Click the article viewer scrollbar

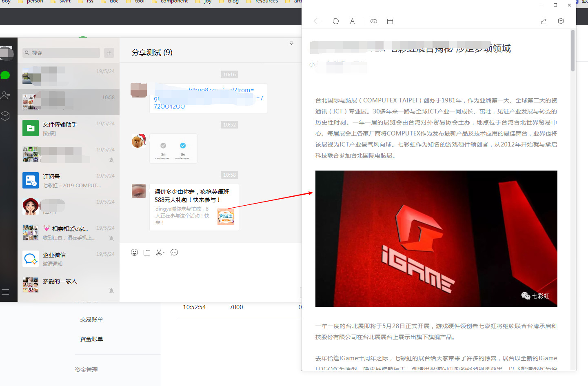coord(573,51)
